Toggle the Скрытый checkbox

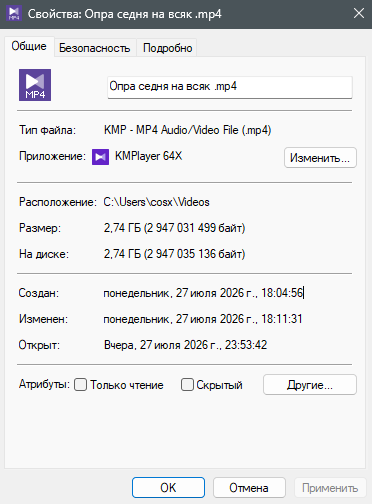pos(187,384)
